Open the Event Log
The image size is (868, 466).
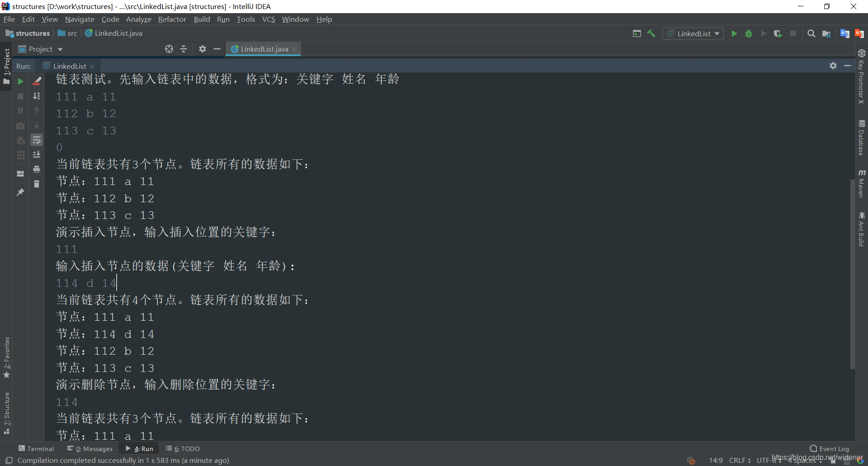tap(830, 448)
